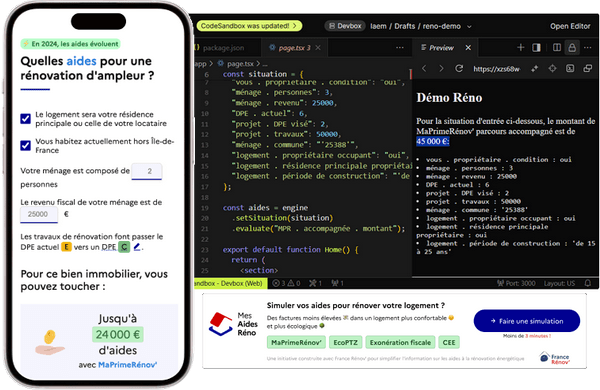Close the Preview panel tab
Image resolution: width=600 pixels, height=390 pixels.
point(468,47)
